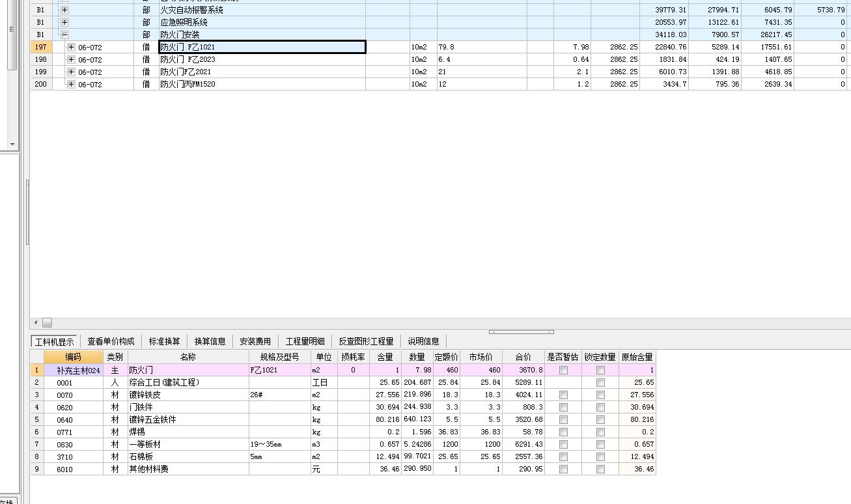Click quantity cell 79.8 in row 197
This screenshot has height=504, width=851.
tap(482, 47)
